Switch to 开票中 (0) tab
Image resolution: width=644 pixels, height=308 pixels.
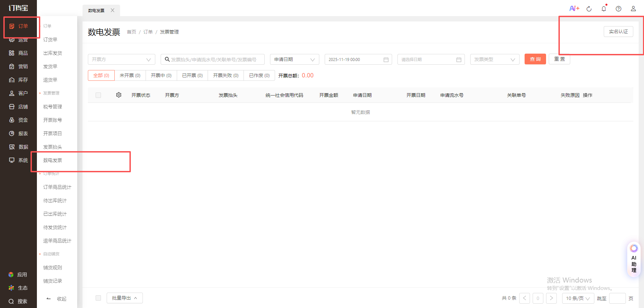point(161,75)
